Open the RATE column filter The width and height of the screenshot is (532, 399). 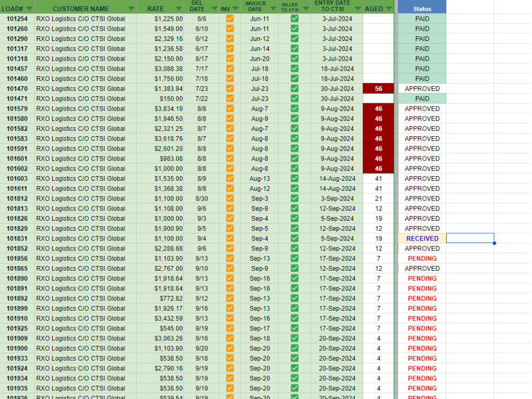179,9
